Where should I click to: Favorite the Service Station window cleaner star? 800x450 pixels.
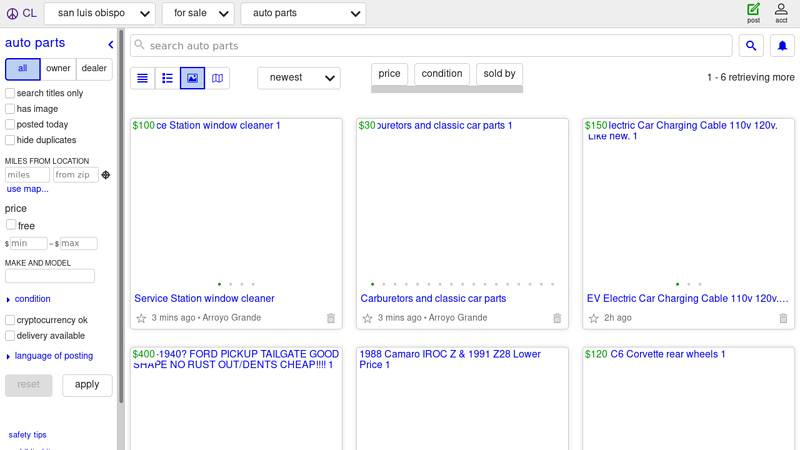coord(141,318)
